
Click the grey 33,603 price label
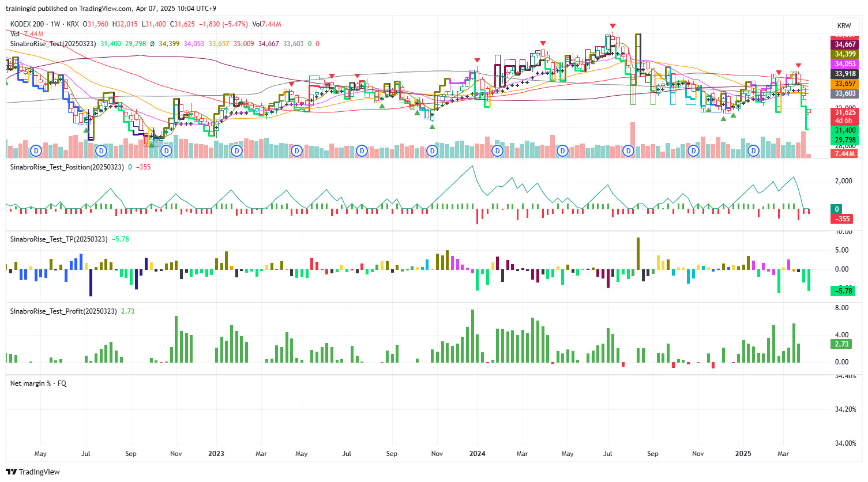pyautogui.click(x=845, y=93)
